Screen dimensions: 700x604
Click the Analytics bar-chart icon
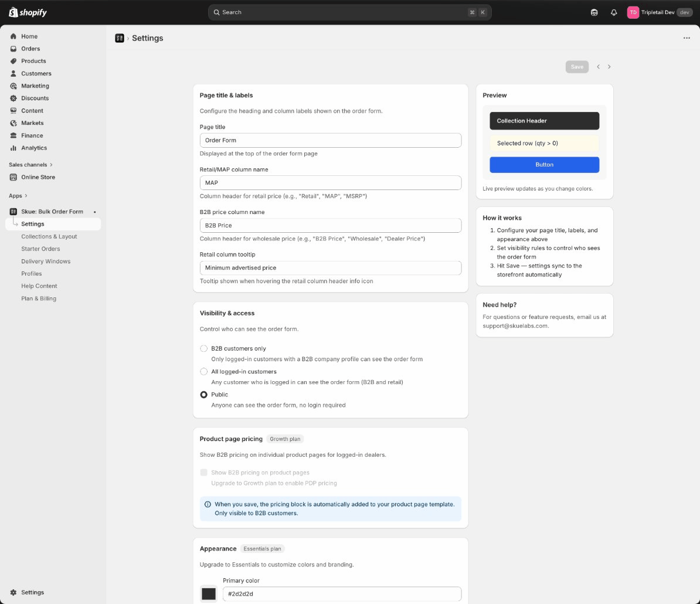click(x=13, y=148)
